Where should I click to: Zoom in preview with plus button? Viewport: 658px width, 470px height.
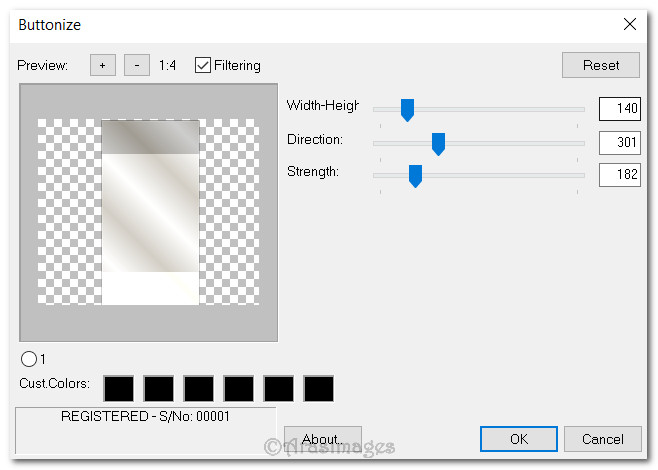(102, 65)
